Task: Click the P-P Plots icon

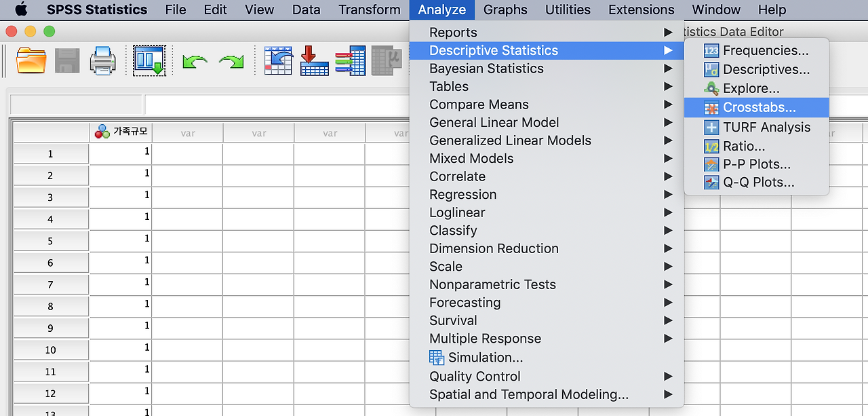Action: click(711, 164)
